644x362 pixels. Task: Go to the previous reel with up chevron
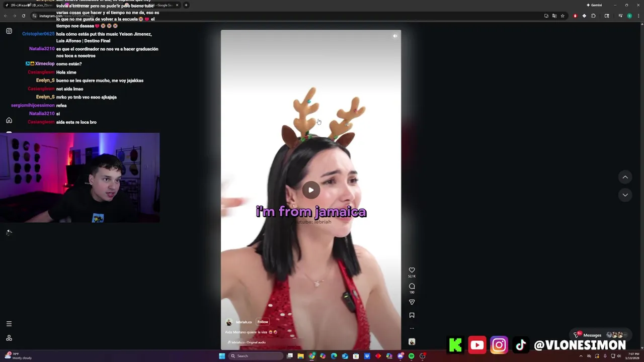pos(625,177)
